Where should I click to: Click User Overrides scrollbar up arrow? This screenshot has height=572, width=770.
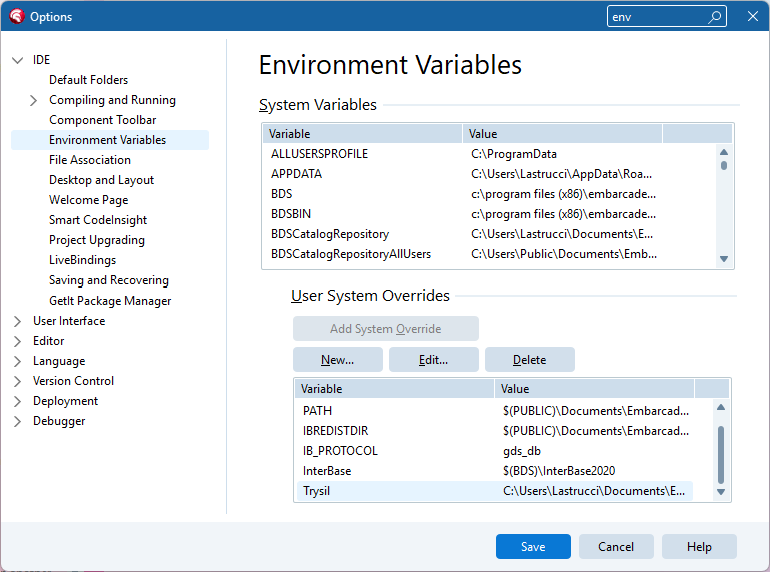tap(721, 407)
